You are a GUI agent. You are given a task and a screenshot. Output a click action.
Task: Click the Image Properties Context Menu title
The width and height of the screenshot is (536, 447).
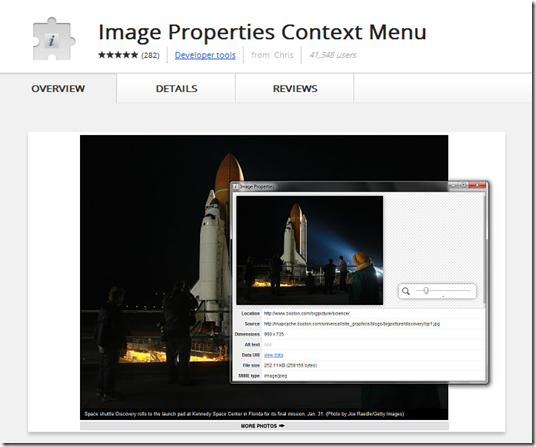tap(262, 32)
